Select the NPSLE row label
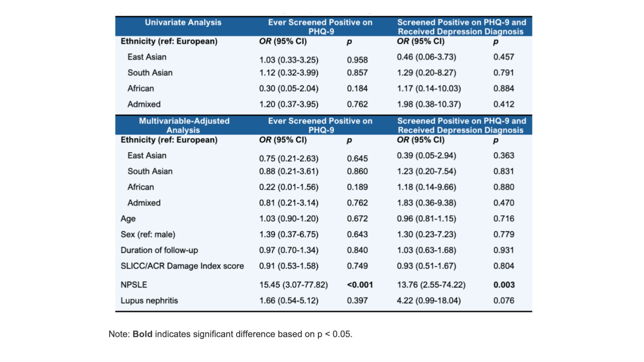Viewport: 644px width, 362px height. tap(134, 285)
